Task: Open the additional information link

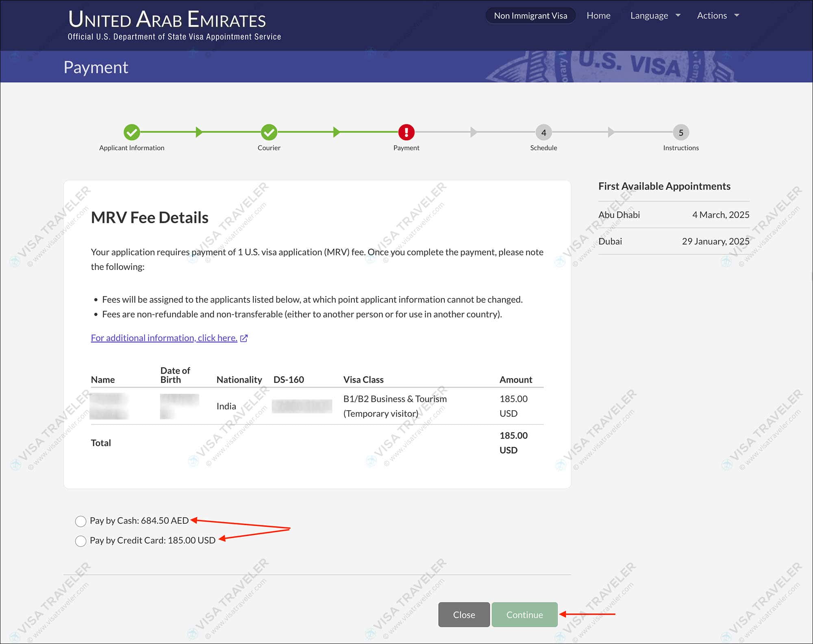Action: (164, 338)
